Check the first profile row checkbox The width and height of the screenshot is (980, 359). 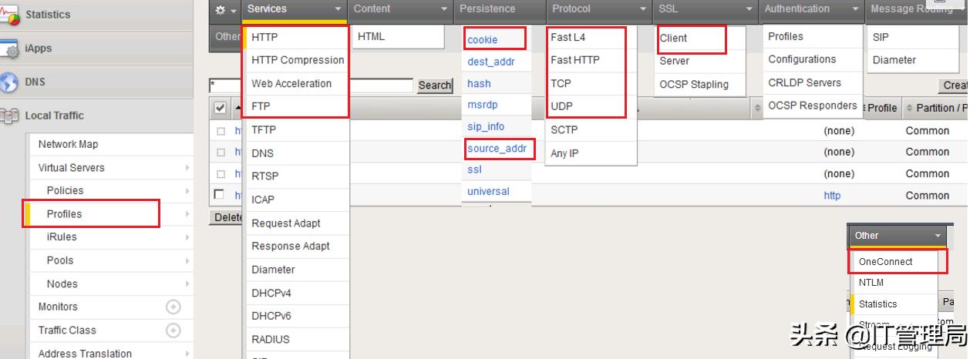click(x=221, y=131)
